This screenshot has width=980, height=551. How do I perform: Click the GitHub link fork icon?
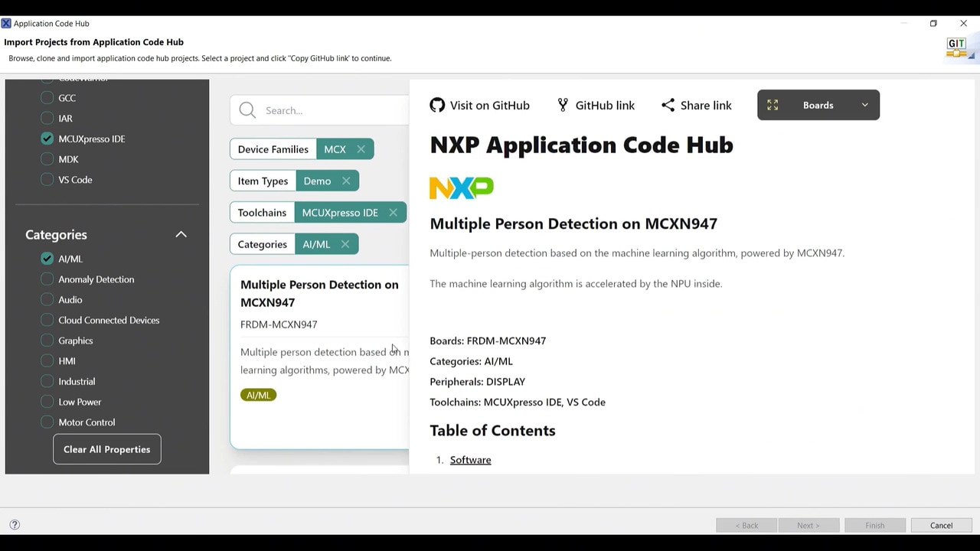coord(563,106)
